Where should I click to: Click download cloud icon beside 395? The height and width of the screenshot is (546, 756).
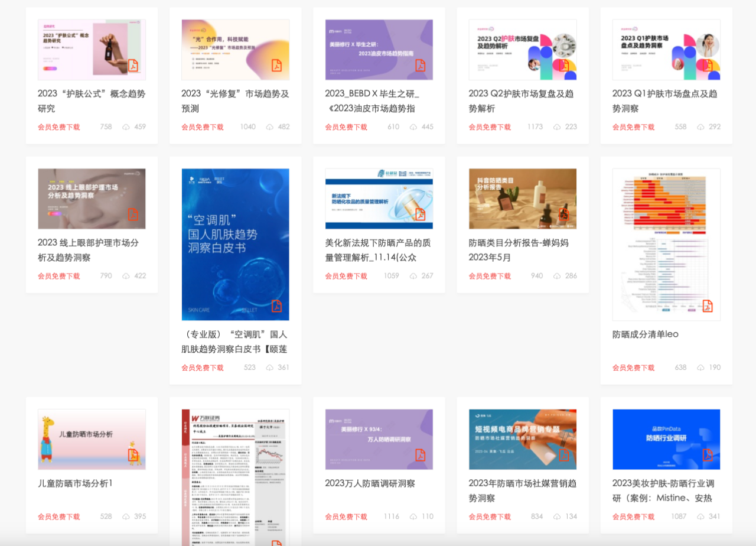coord(126,516)
